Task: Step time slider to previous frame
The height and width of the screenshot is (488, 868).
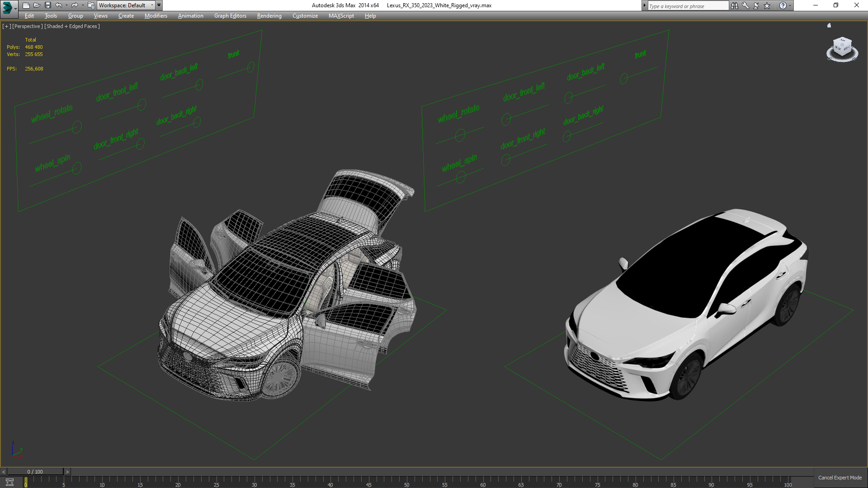Action: pos(4,472)
